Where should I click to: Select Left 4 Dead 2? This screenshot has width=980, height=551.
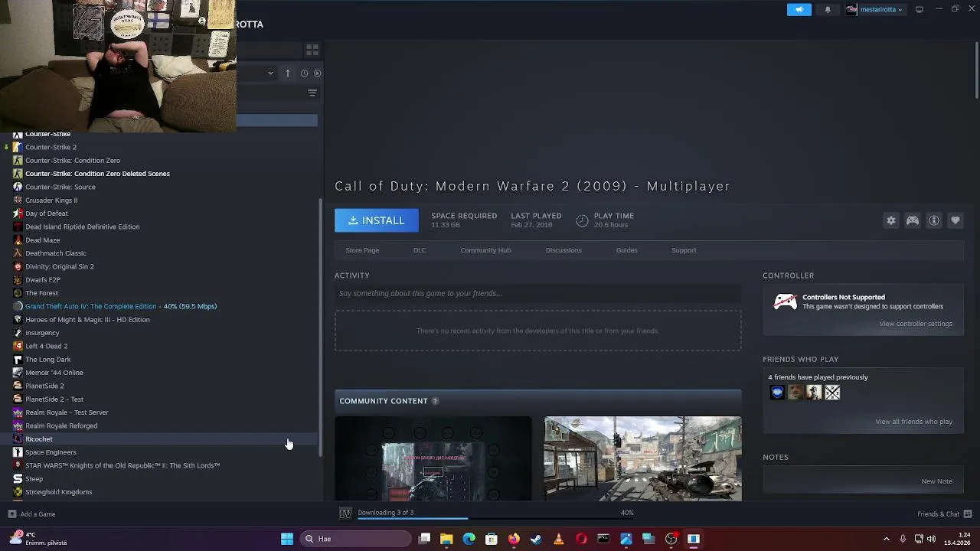[46, 346]
